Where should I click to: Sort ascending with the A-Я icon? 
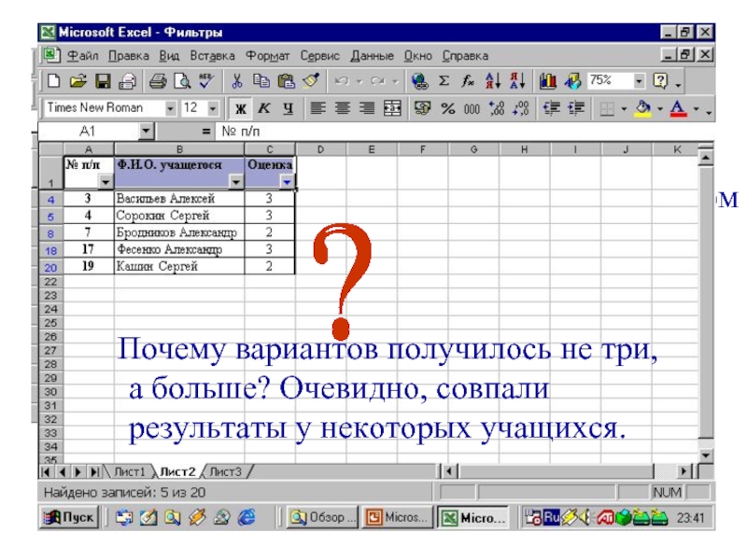[493, 81]
